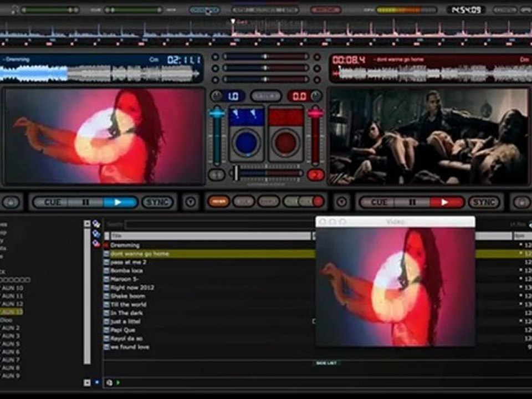
Task: Toggle left kill button of top EQ
Action: pos(215,57)
